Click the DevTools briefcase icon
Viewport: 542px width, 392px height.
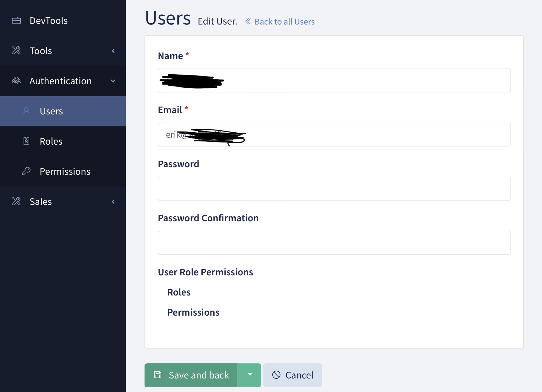pyautogui.click(x=16, y=20)
